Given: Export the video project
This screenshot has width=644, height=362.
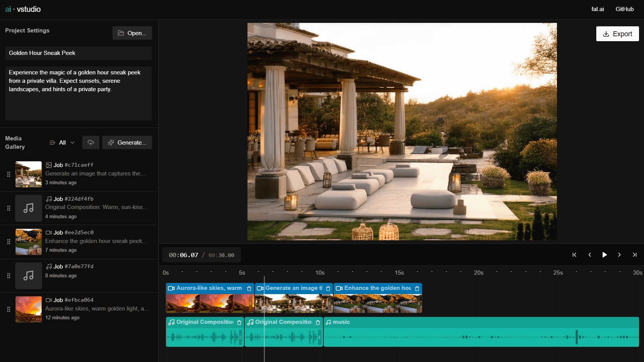Looking at the screenshot, I should tap(617, 34).
